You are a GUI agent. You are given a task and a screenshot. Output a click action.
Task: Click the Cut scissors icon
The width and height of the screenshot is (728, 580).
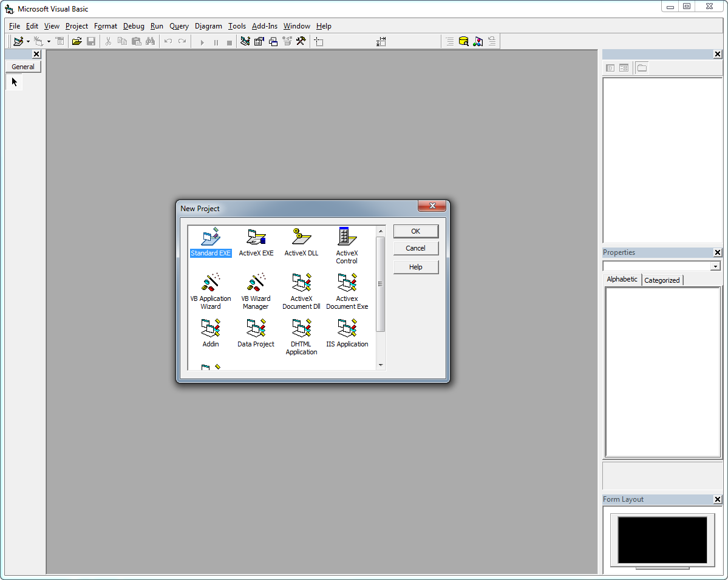[108, 41]
